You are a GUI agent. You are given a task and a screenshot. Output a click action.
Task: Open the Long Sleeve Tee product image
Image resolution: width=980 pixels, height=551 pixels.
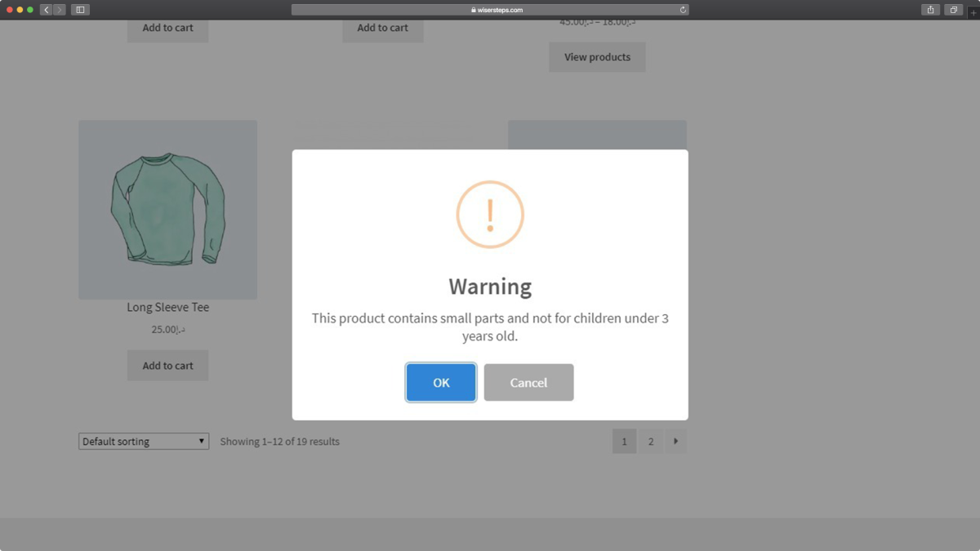(x=167, y=210)
